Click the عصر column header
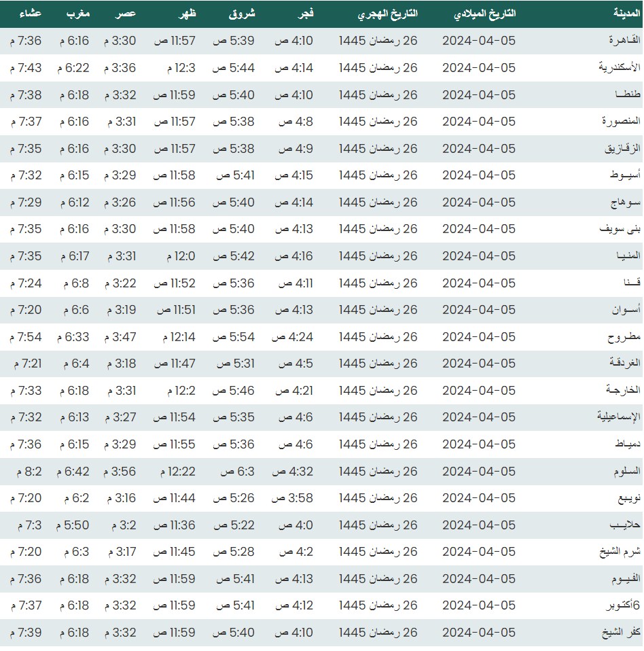Image resolution: width=644 pixels, height=651 pixels. (x=124, y=14)
